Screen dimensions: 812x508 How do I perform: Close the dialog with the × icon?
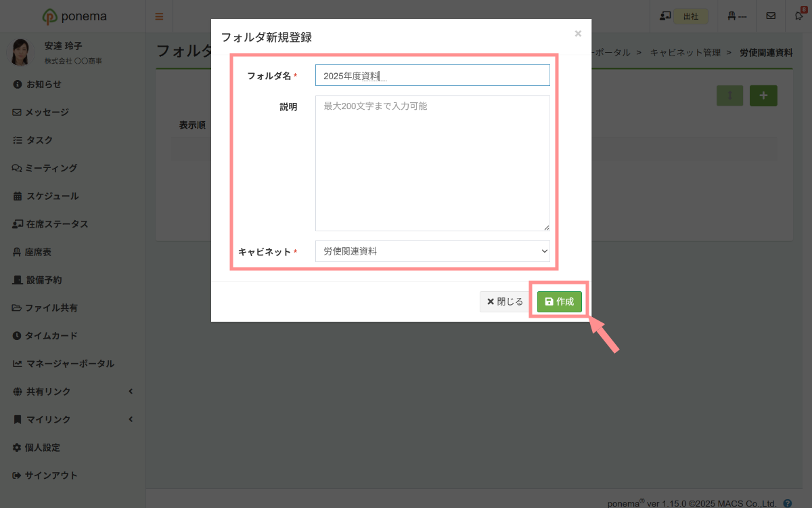pyautogui.click(x=578, y=33)
